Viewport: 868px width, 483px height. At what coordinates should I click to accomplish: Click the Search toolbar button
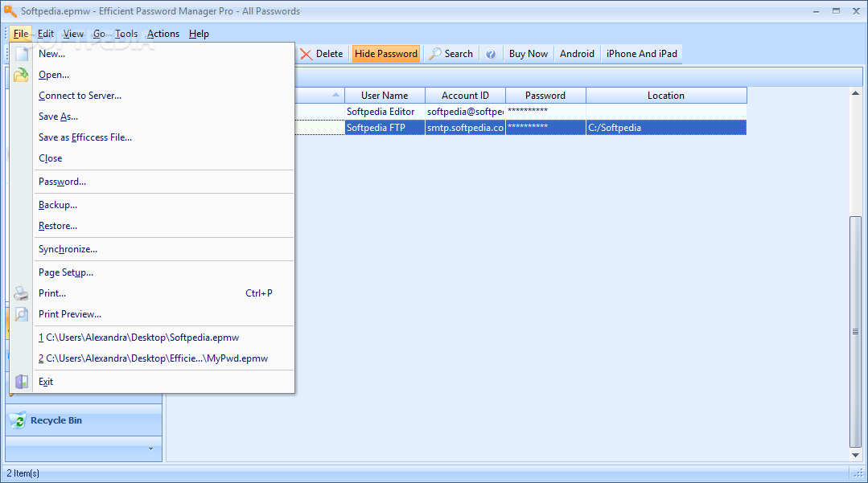[452, 54]
